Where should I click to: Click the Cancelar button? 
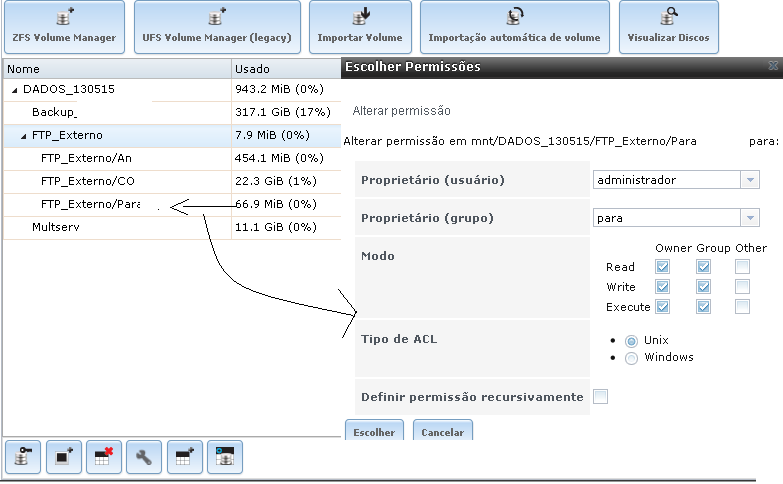(442, 431)
